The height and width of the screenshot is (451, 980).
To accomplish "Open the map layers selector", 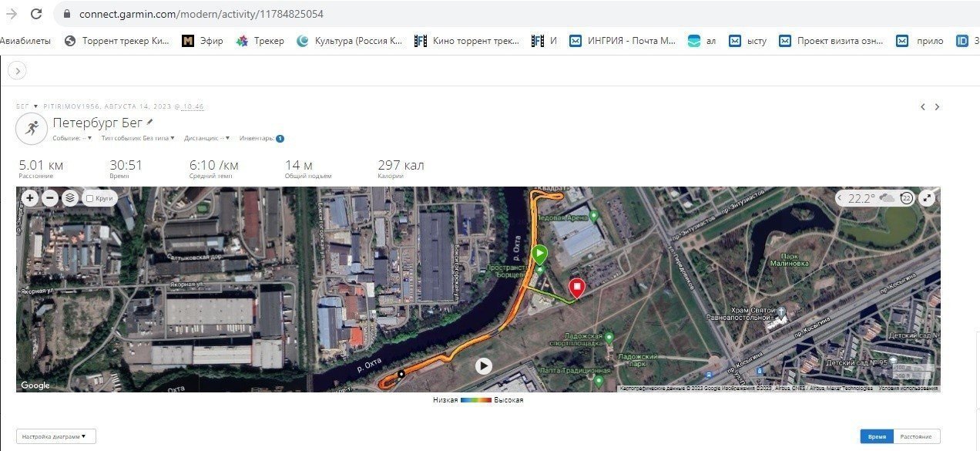I will click(x=70, y=198).
